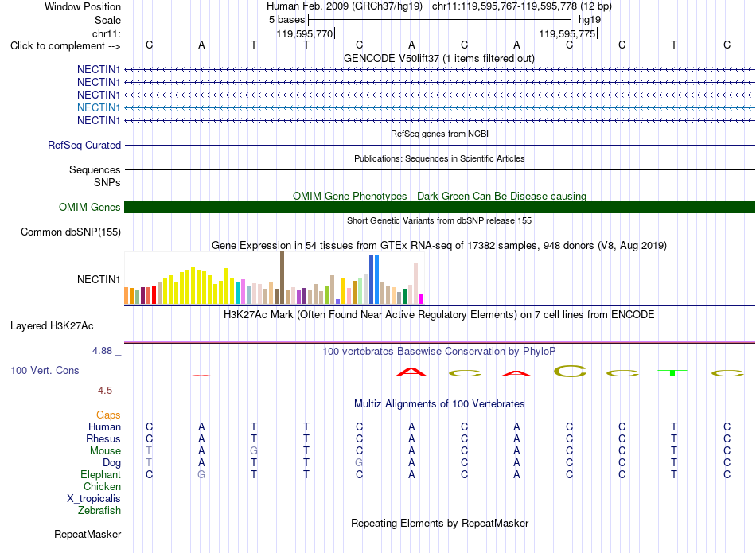
Task: Click the bright blue GTEx expression bars
Action: point(374,279)
